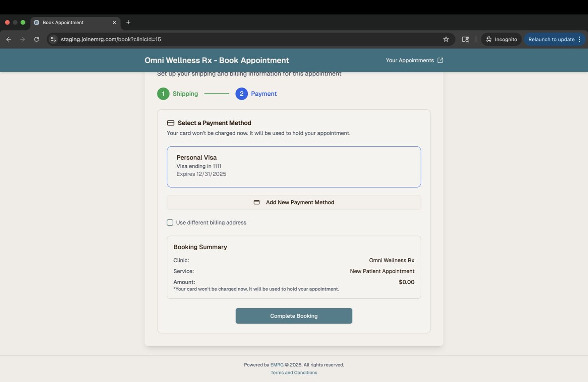
Task: Close the Book Appointment tab
Action: click(114, 23)
